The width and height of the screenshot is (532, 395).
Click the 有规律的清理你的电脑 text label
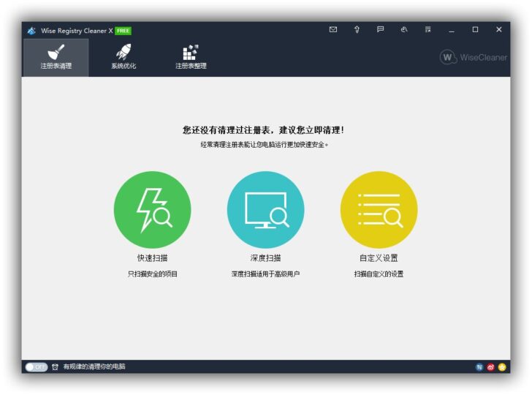coord(94,366)
